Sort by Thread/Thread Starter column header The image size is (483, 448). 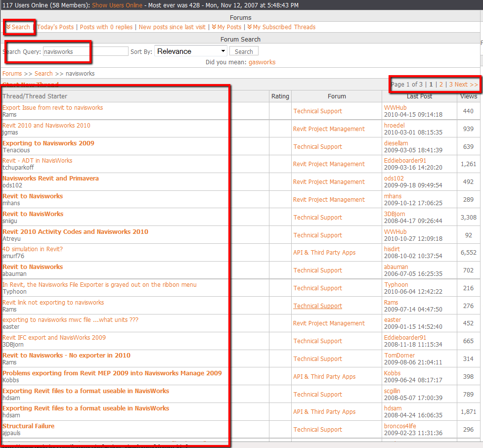coord(35,96)
